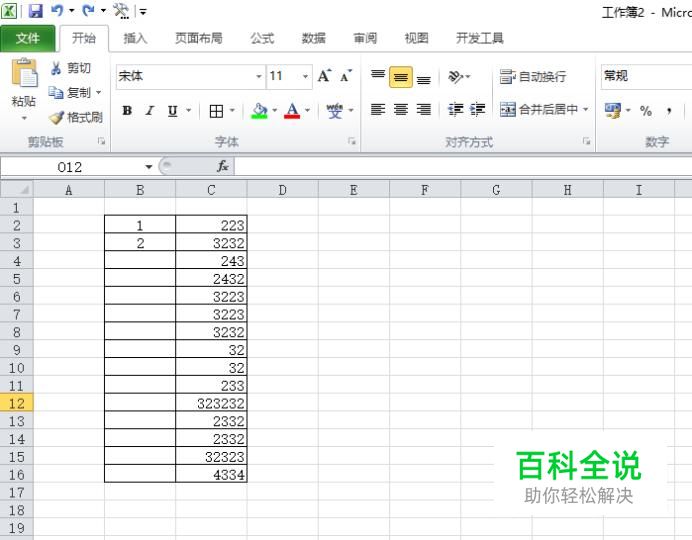Select column C header

click(x=211, y=190)
